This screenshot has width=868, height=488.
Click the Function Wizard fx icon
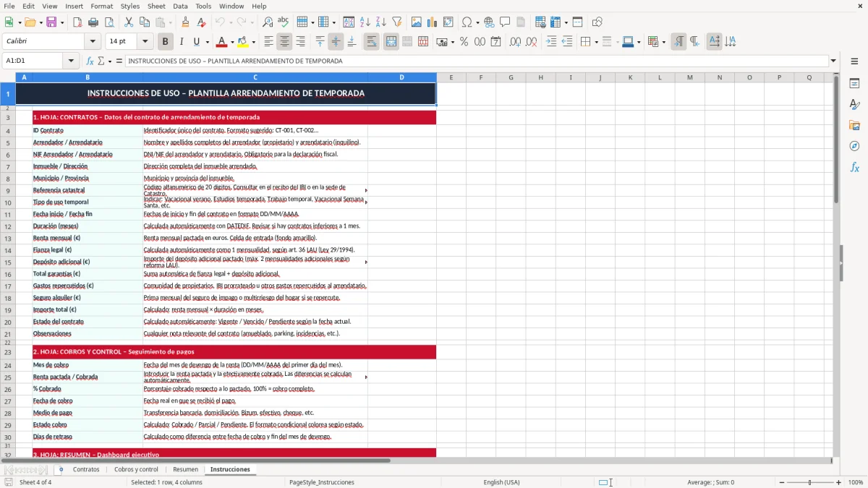pos(90,61)
